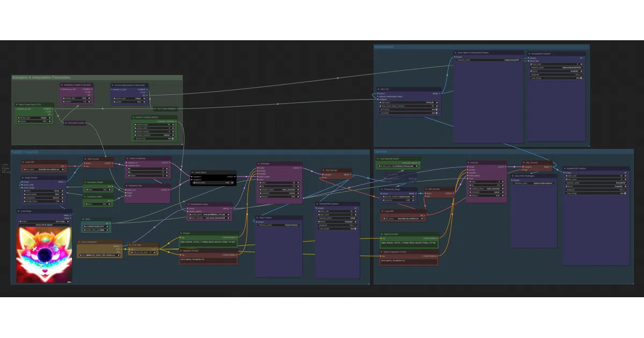
Task: Collapse the AnimateDiff Loader node dot
Action: click(x=188, y=204)
